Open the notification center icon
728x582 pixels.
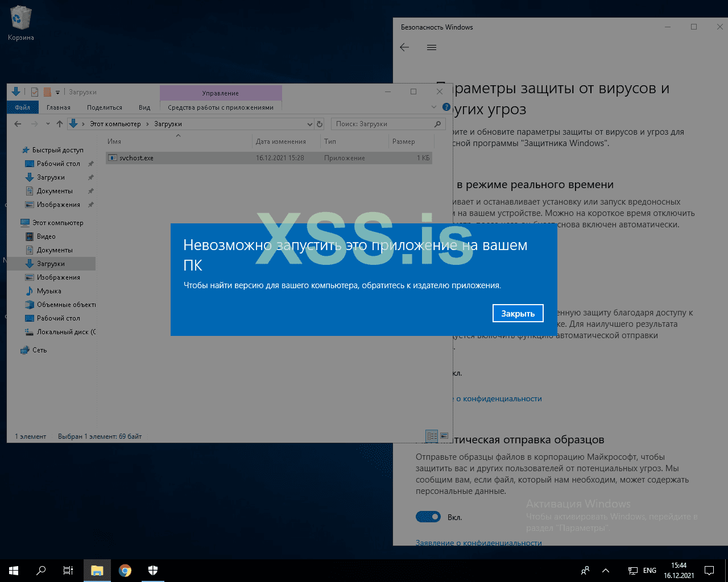pyautogui.click(x=709, y=571)
